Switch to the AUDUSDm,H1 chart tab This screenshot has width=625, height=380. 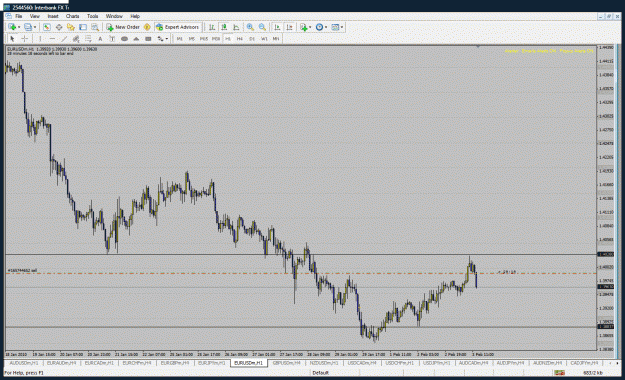point(24,363)
